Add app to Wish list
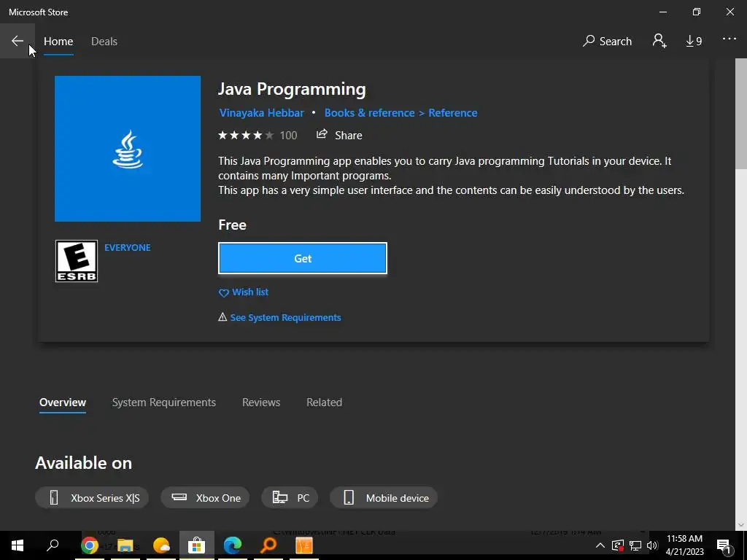Image resolution: width=747 pixels, height=560 pixels. 244,292
